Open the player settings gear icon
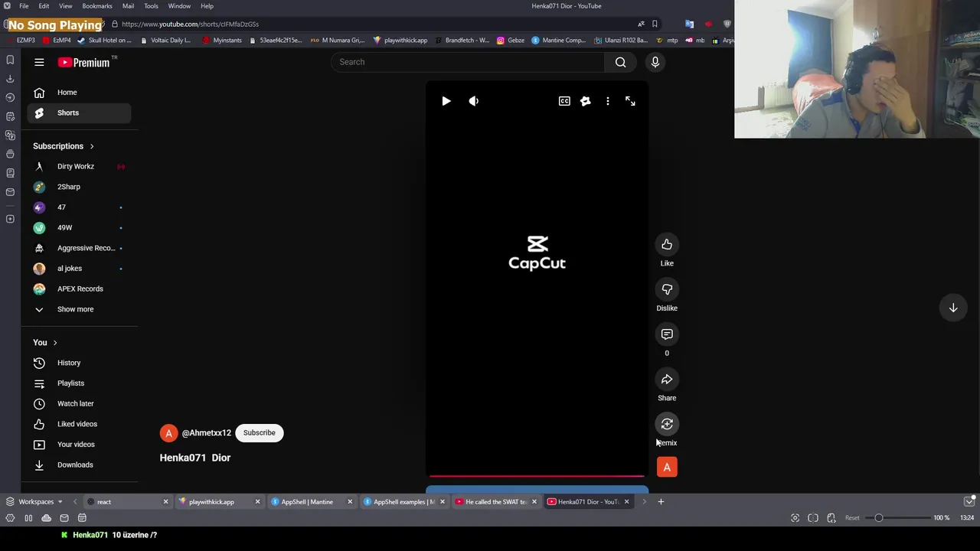 click(586, 101)
